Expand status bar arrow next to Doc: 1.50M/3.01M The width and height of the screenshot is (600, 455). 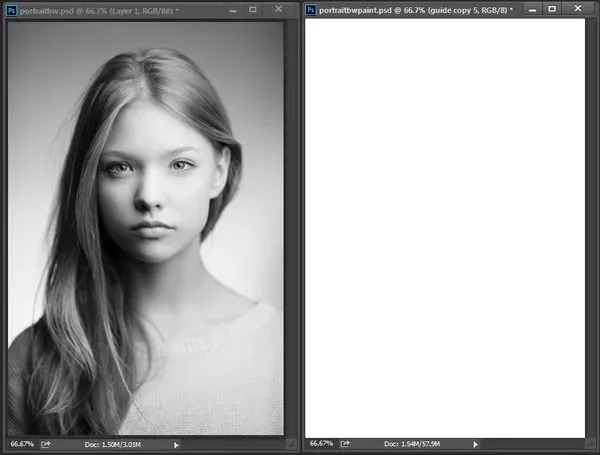coord(176,445)
